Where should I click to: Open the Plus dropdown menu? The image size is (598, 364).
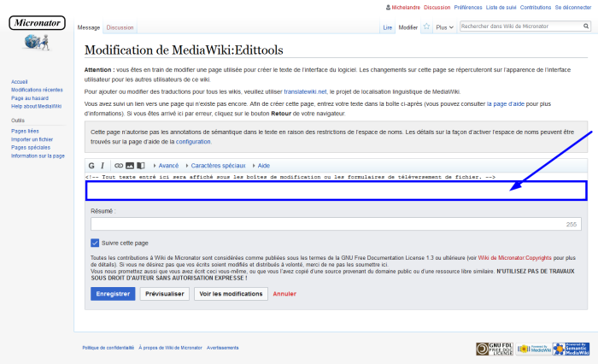tap(445, 27)
